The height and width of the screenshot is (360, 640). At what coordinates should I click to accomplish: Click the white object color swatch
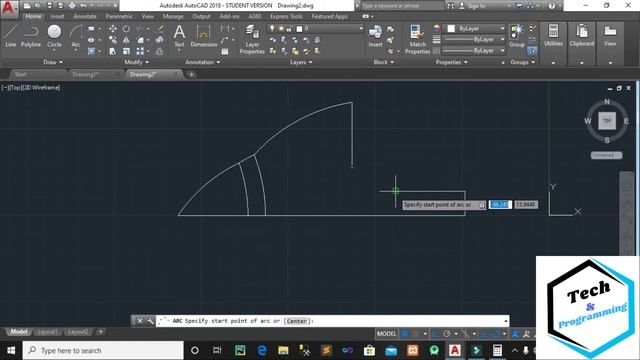tap(451, 29)
